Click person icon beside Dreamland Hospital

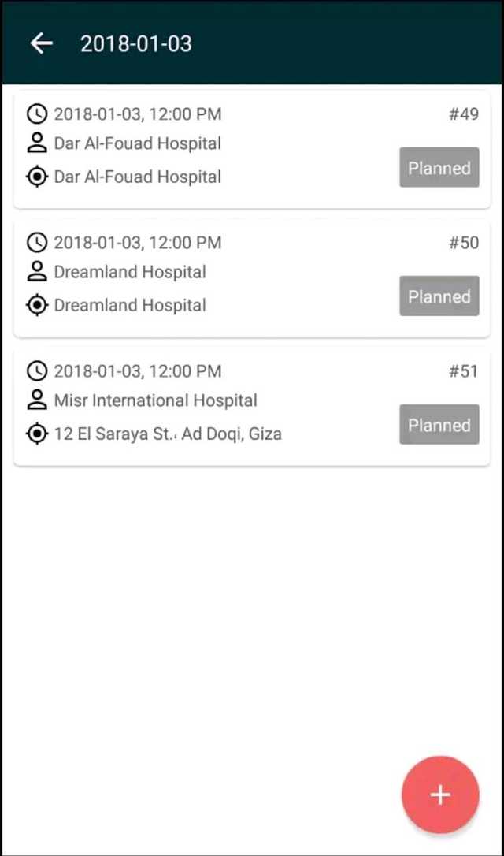(x=37, y=272)
